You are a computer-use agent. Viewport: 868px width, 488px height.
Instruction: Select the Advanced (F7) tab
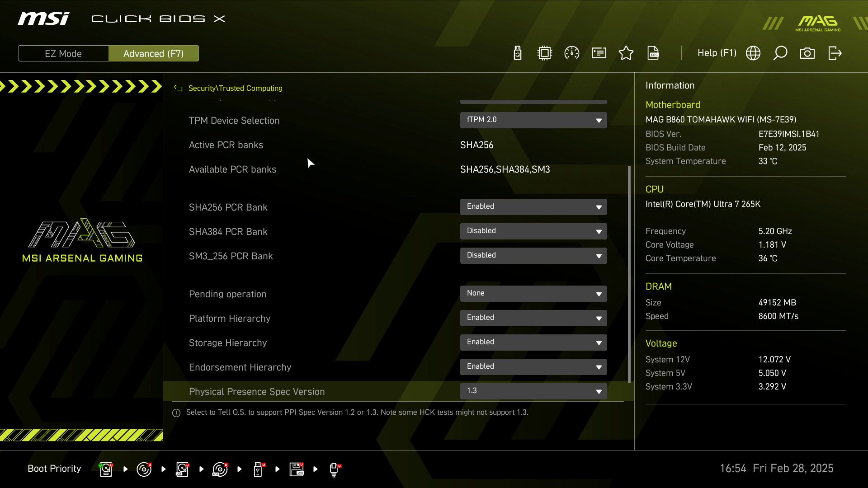click(x=154, y=53)
